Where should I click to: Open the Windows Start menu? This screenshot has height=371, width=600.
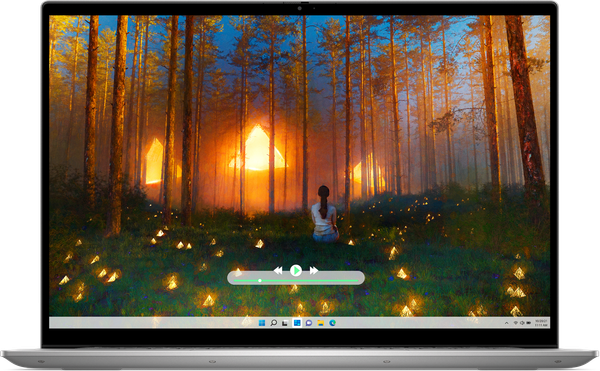click(x=262, y=323)
